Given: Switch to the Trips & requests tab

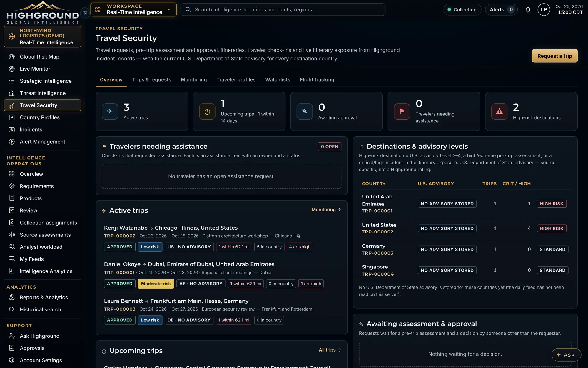Looking at the screenshot, I should point(151,80).
